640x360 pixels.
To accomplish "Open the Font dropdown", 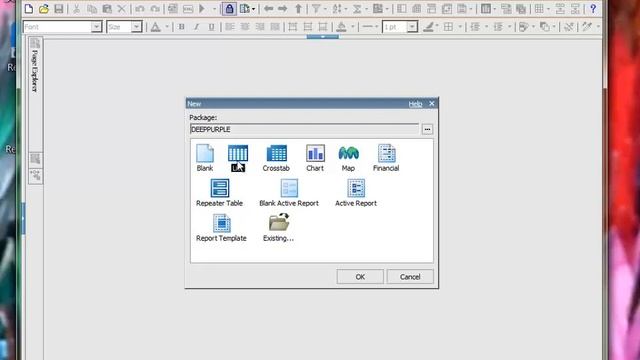I will [x=96, y=27].
